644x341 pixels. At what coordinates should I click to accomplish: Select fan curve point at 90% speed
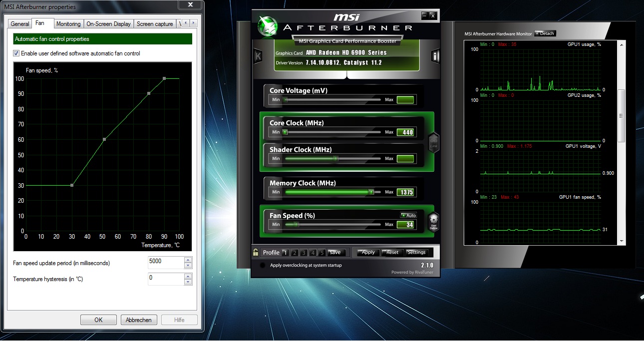(x=149, y=93)
